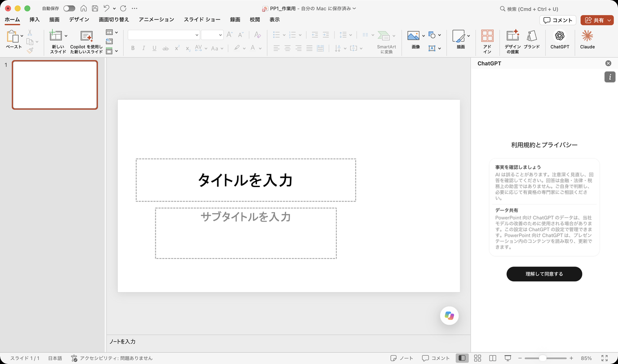Open the New Slide layout dropdown arrow
This screenshot has width=618, height=364.
[x=66, y=35]
